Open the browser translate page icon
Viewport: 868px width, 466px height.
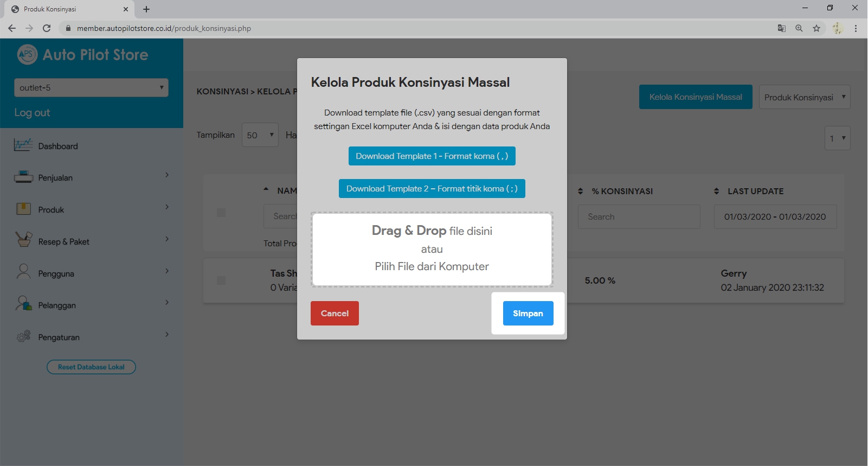[x=781, y=28]
